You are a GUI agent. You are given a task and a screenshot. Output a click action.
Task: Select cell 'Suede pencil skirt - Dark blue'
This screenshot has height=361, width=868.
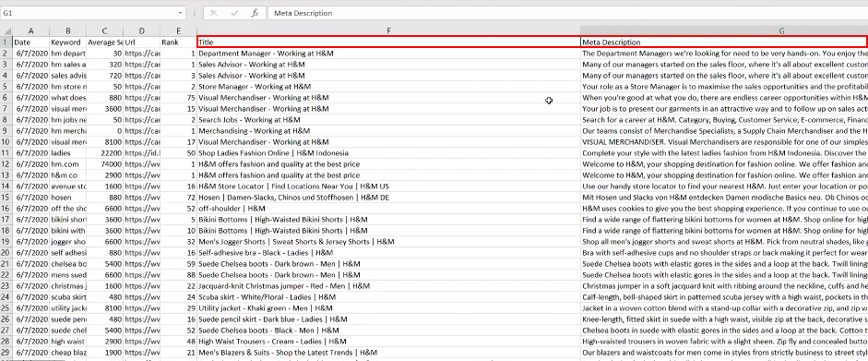[388, 319]
